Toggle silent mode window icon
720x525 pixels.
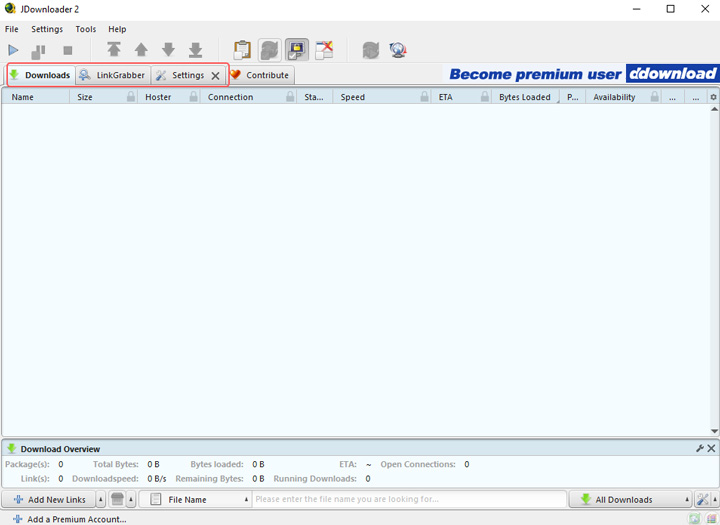(x=324, y=50)
